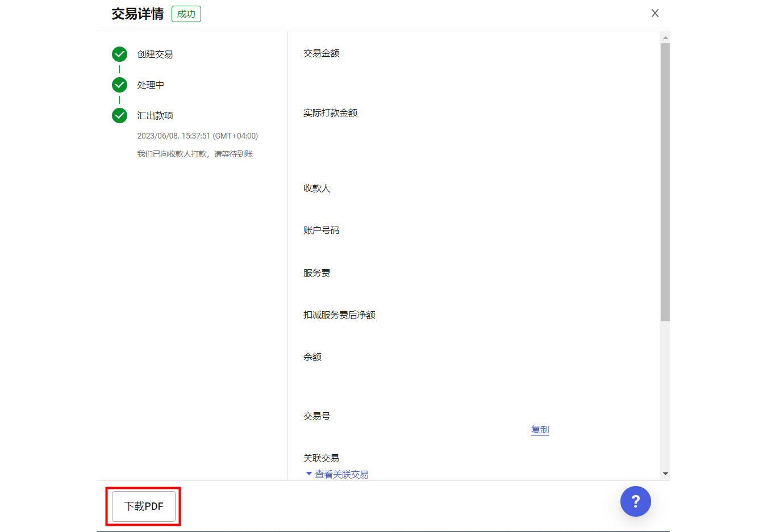Click the 交易详情 title
Viewport: 767px width, 532px height.
click(137, 13)
